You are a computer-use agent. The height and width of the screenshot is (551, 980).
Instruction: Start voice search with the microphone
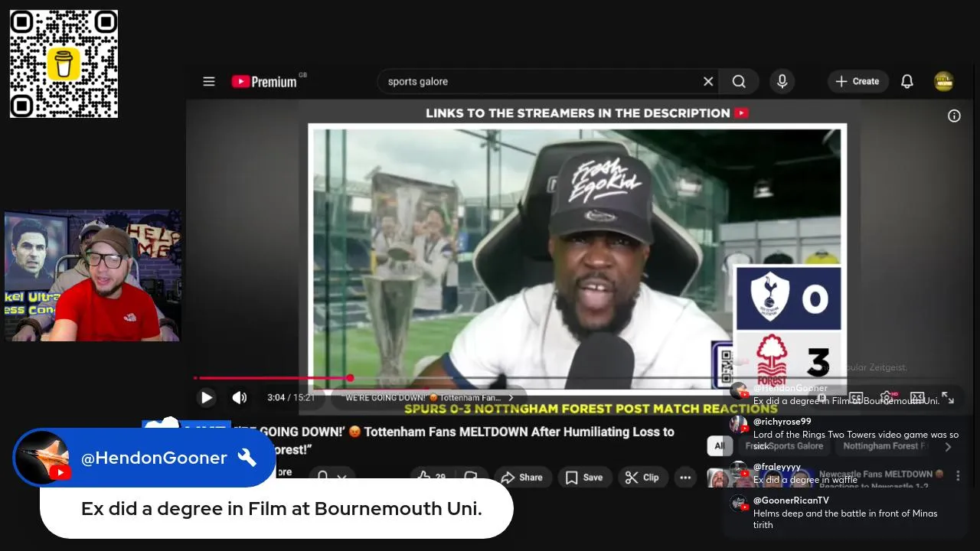pos(782,81)
